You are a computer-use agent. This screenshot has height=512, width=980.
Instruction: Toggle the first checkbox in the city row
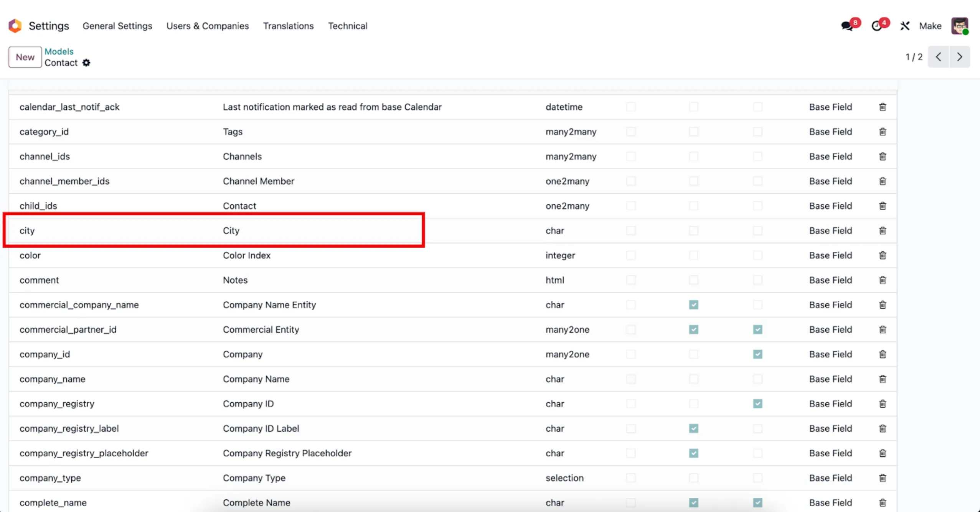pyautogui.click(x=631, y=231)
